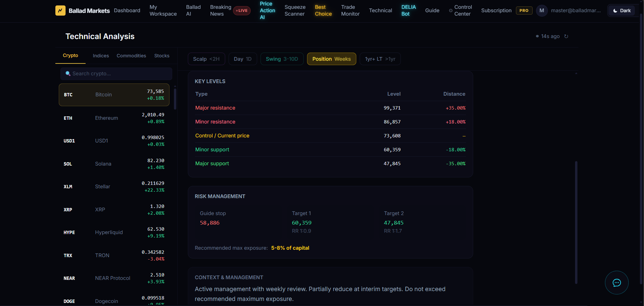Select the XLM Stellar row

114,187
